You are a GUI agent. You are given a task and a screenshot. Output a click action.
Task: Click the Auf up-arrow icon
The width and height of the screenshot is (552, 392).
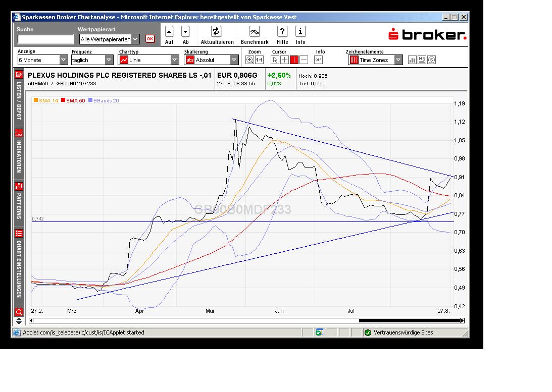(169, 32)
